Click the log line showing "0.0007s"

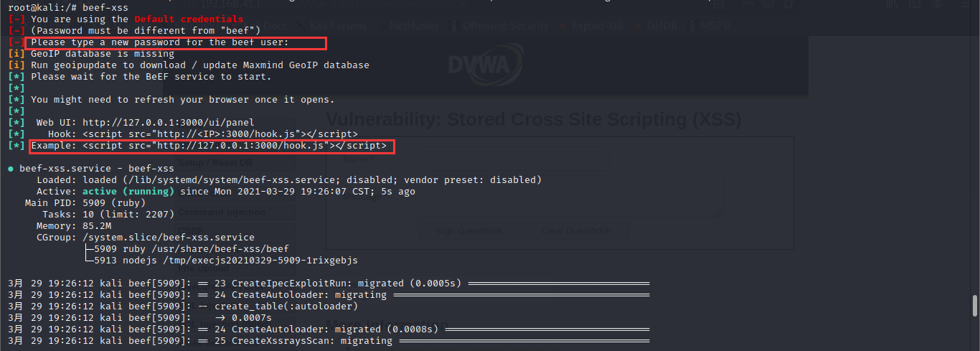(x=140, y=318)
